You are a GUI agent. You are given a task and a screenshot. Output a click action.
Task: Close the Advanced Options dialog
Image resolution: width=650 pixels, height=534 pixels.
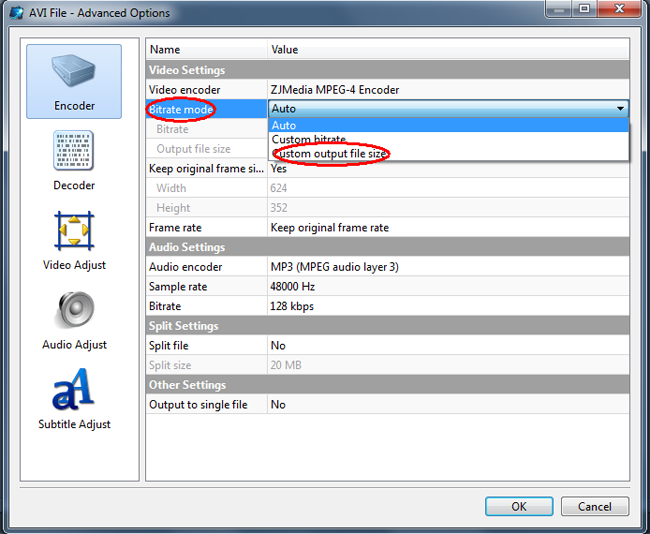click(619, 9)
